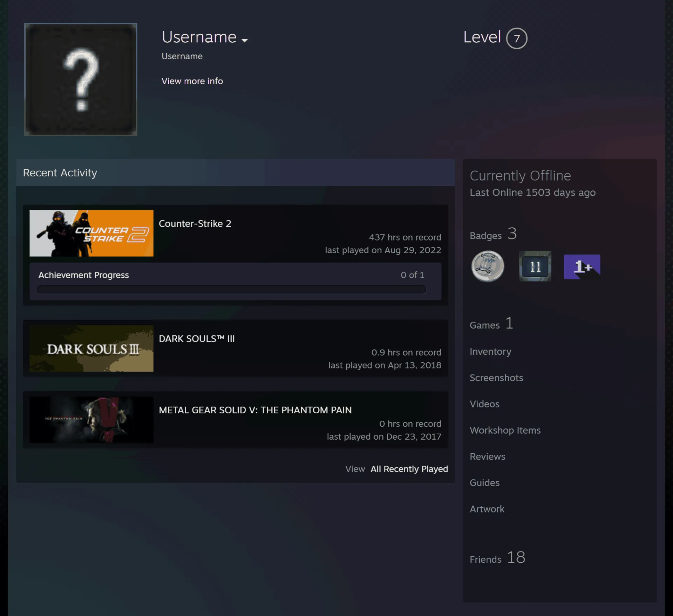This screenshot has height=616, width=673.
Task: Open the Videos link
Action: point(484,404)
